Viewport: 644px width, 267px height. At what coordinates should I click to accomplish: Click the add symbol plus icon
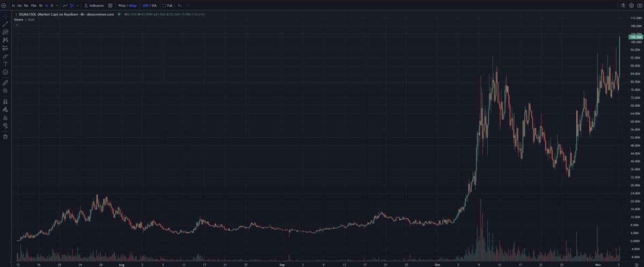(4, 5)
